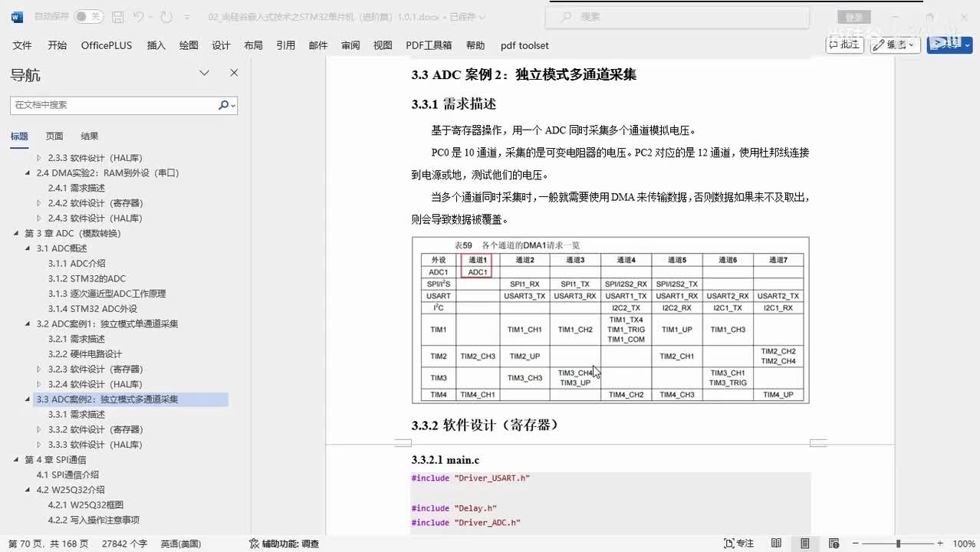980x552 pixels.
Task: Expand the 2.4.2 软件设计（寄存器） heading
Action: click(x=39, y=203)
